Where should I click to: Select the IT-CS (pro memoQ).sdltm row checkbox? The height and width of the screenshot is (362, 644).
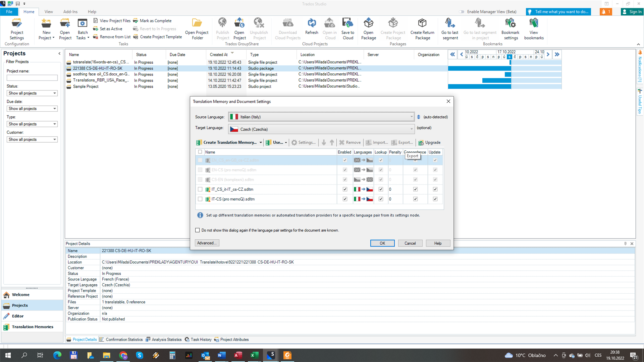(x=200, y=199)
